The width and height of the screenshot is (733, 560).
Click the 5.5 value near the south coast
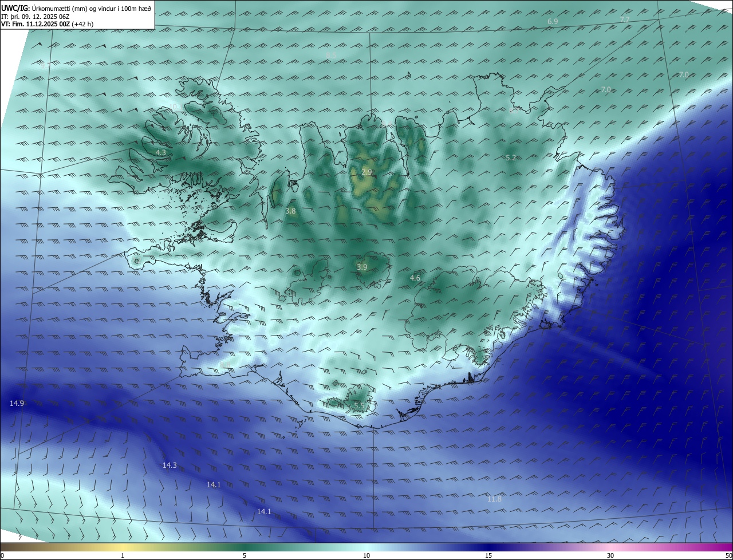click(x=359, y=405)
